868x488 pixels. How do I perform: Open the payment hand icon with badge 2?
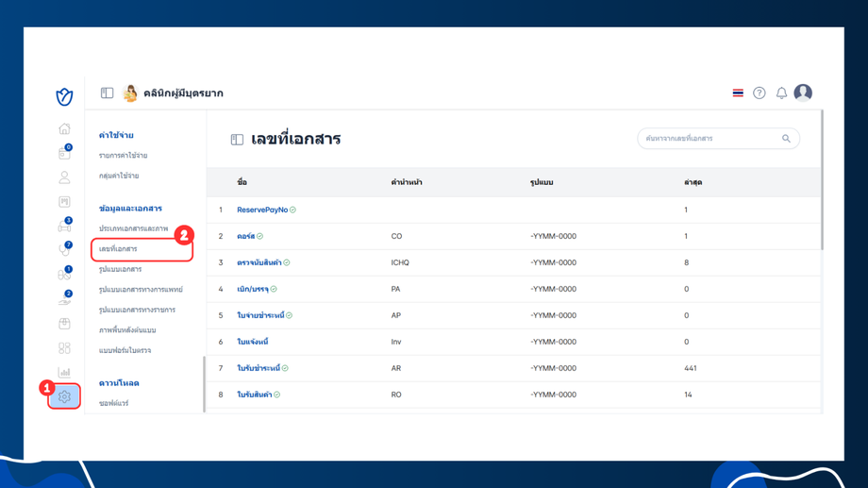click(65, 298)
